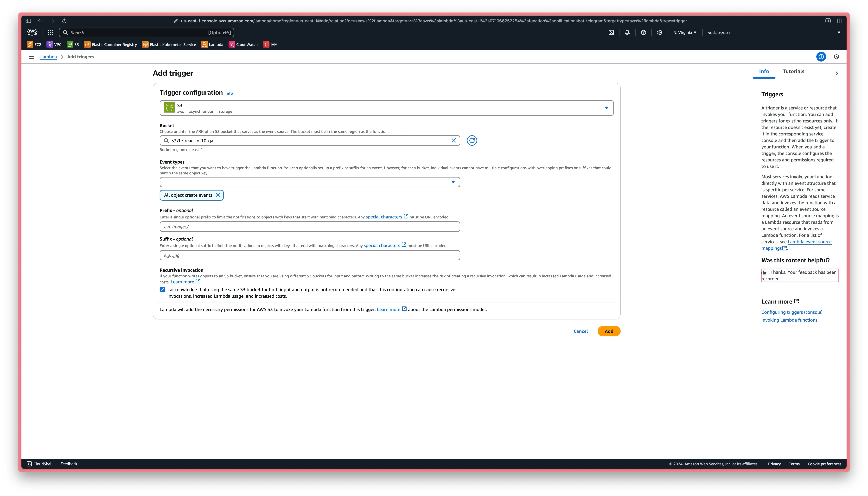Toggle recursive invocation acknowledgement checkbox
This screenshot has height=496, width=868.
click(x=162, y=290)
